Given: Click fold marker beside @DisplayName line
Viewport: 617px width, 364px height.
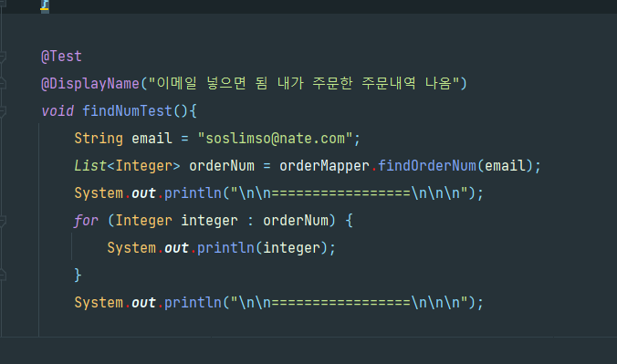Looking at the screenshot, I should [x=3, y=83].
